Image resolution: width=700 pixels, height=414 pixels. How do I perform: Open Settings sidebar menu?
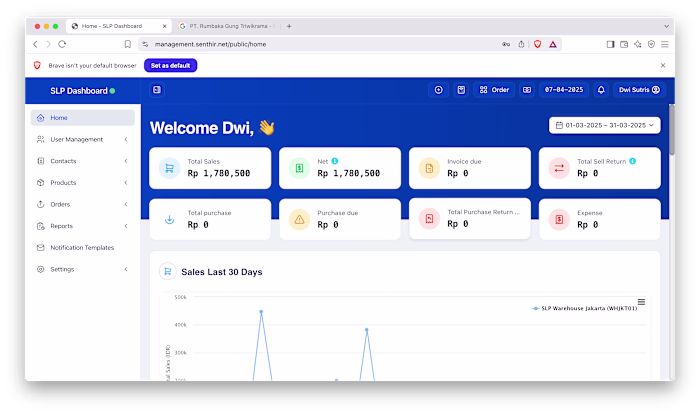(x=83, y=269)
